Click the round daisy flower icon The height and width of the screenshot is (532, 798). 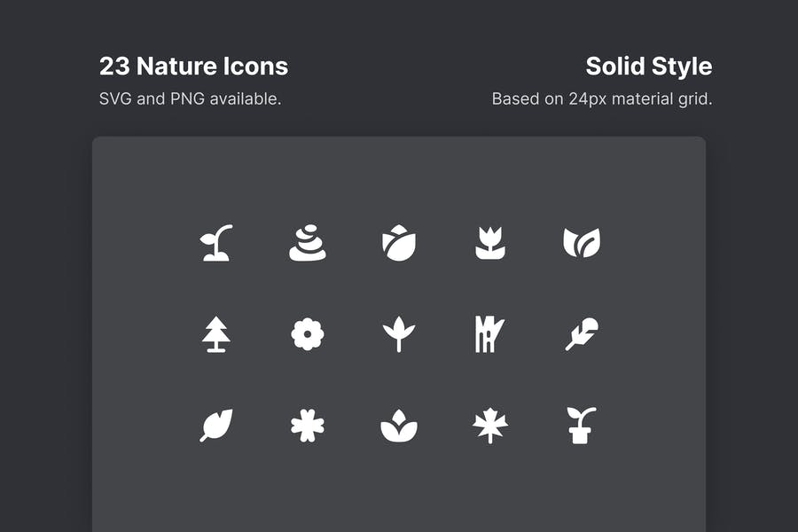pos(308,334)
